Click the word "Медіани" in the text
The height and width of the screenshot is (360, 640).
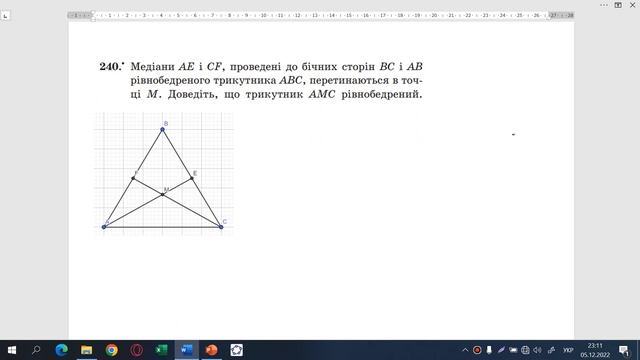(x=153, y=67)
